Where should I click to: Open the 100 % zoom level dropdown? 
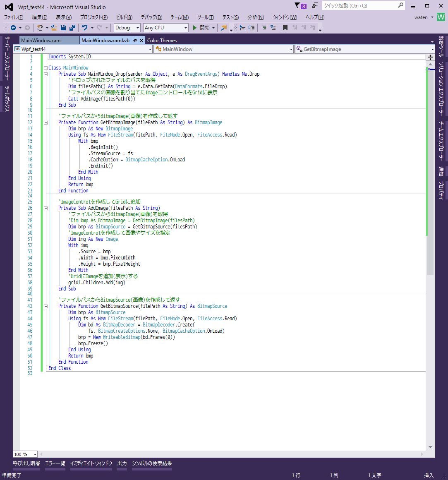pyautogui.click(x=25, y=454)
